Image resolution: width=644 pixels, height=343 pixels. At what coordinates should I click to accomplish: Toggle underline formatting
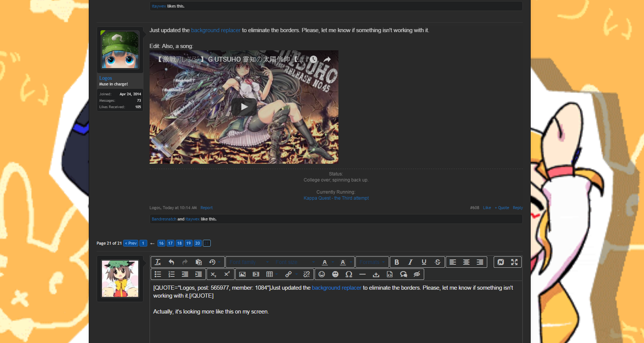point(424,262)
